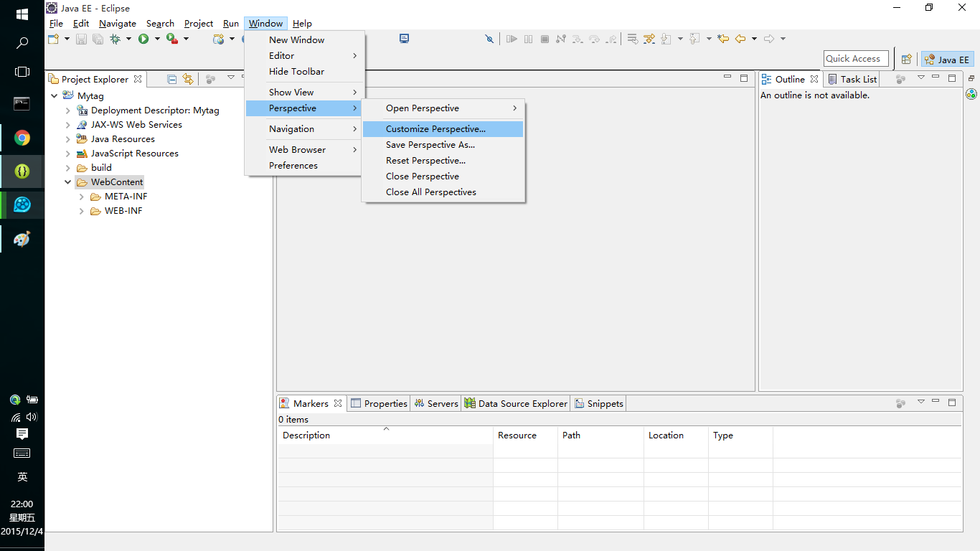Toggle Link with Editor in Project Explorer
This screenshot has height=551, width=980.
[x=188, y=79]
